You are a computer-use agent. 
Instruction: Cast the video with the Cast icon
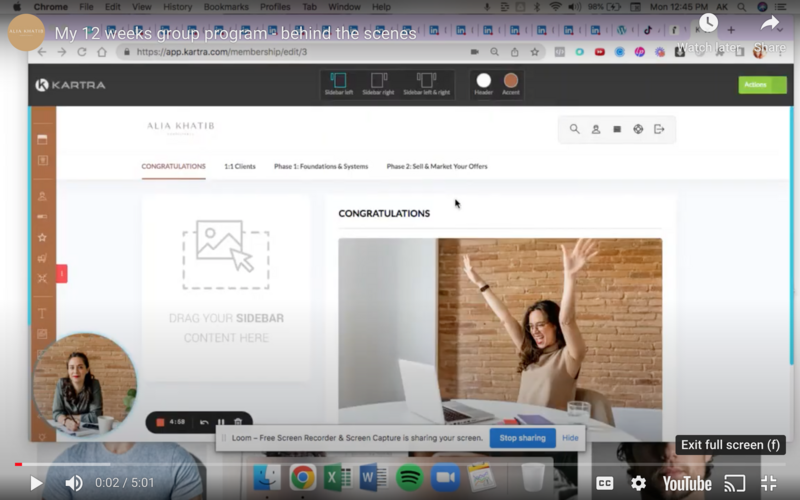coord(735,483)
